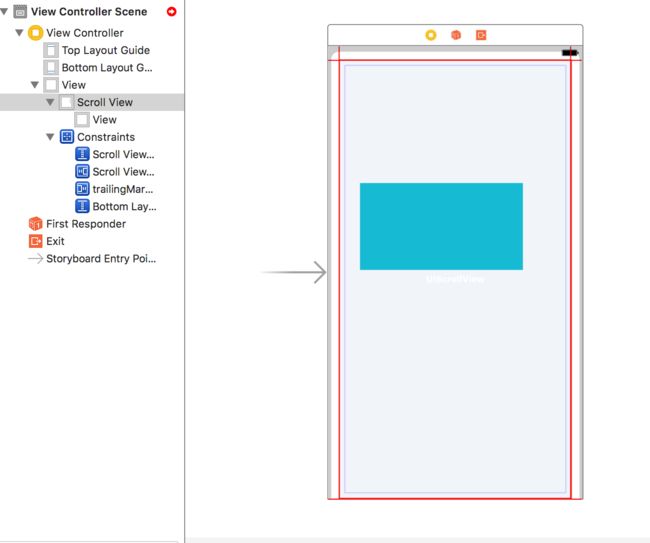Click the red error indicator beside View Controller Scene
Image resolution: width=650 pixels, height=543 pixels.
click(171, 12)
